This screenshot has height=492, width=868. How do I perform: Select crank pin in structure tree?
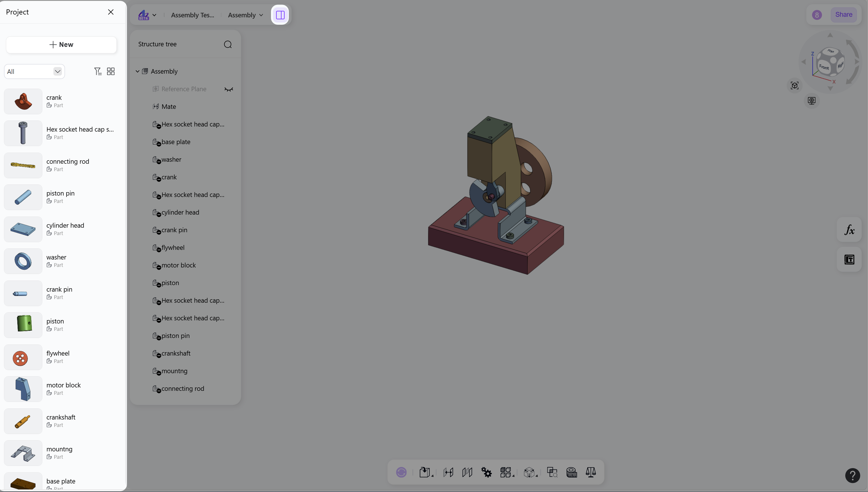coord(174,230)
